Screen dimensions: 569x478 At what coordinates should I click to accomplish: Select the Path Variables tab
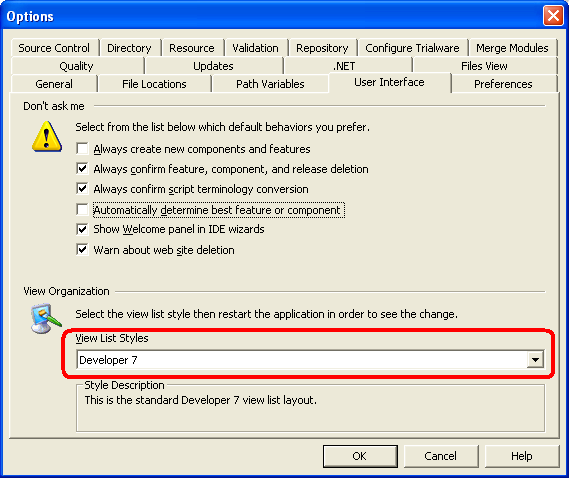(x=270, y=84)
